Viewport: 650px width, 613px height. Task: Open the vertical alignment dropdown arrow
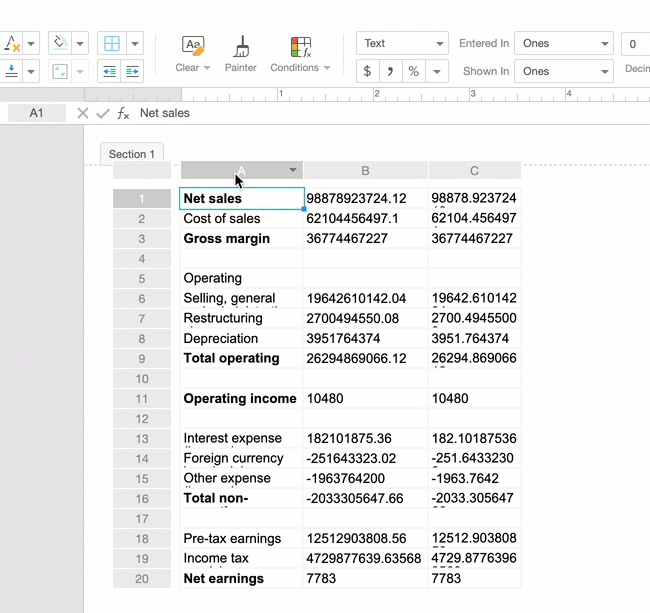pyautogui.click(x=31, y=71)
